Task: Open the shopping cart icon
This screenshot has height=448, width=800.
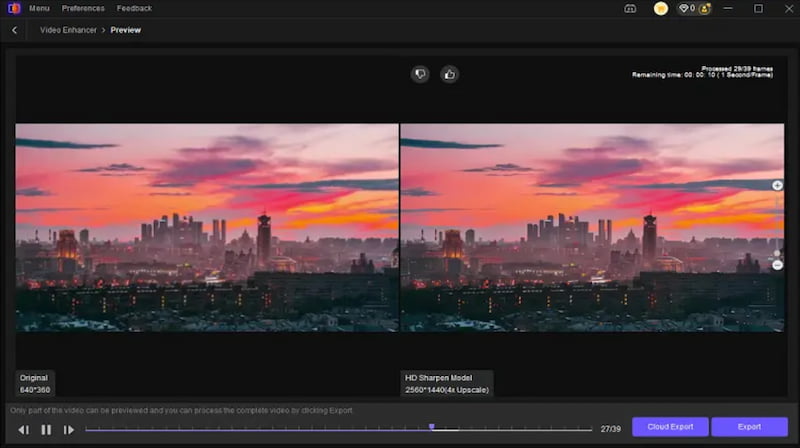Action: [661, 9]
